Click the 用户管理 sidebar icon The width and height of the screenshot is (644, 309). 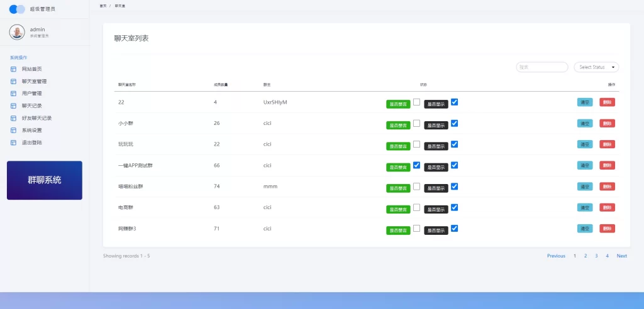point(14,94)
